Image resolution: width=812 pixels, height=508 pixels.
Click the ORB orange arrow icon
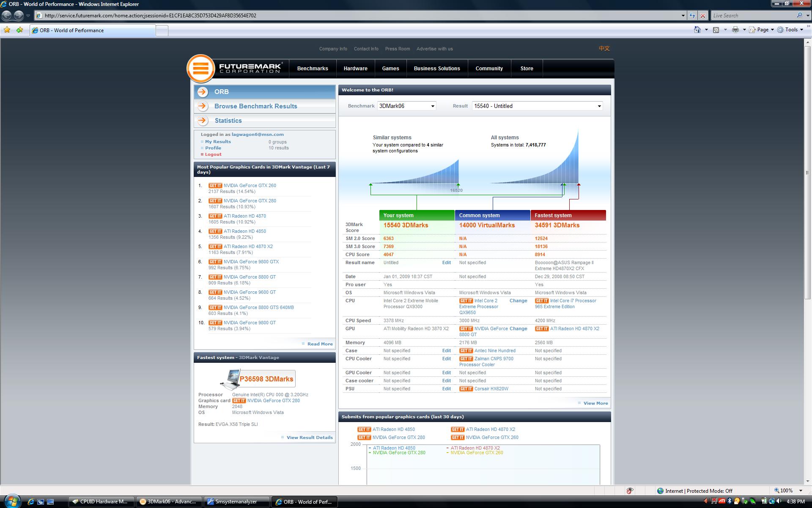click(203, 92)
